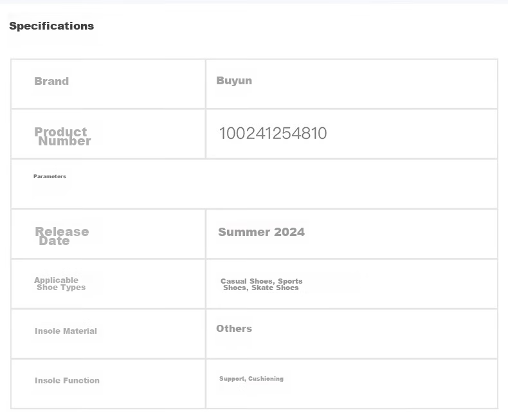Click the word Cushioning in Insole Function
508x420 pixels.
pyautogui.click(x=266, y=379)
